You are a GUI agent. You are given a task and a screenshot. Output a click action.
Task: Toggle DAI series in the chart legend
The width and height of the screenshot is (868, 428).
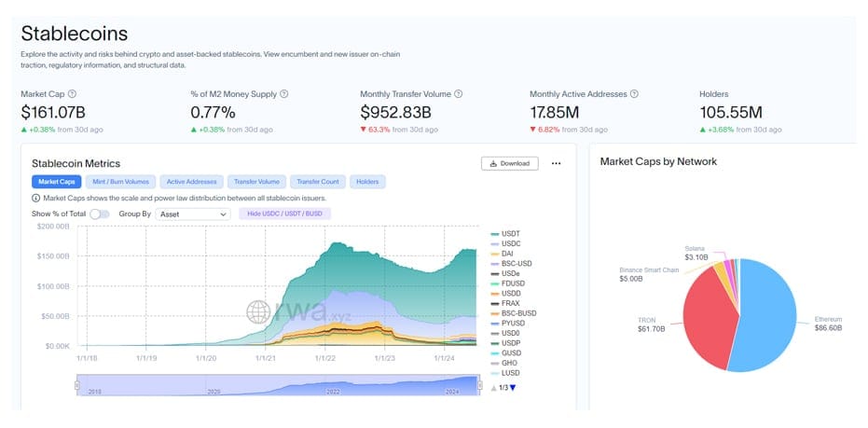point(508,254)
